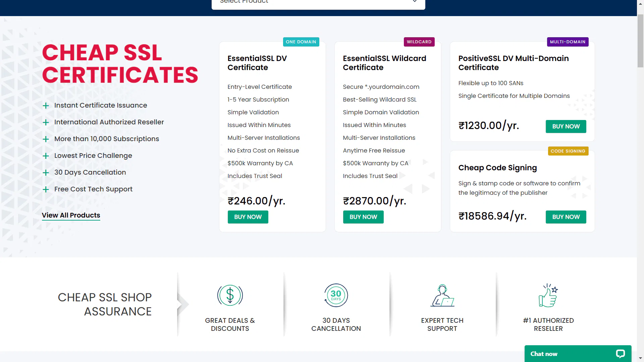Screen dimensions: 644x362
Task: Click the Select Product dropdown chevron arrow
Action: pos(415,2)
